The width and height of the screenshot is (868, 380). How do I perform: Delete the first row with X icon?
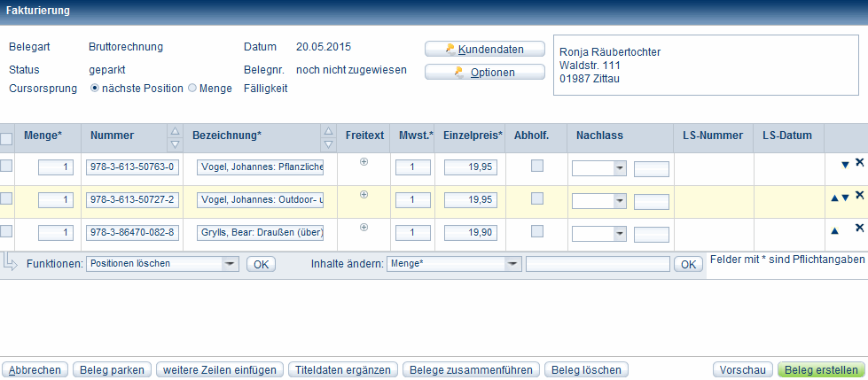(x=858, y=162)
